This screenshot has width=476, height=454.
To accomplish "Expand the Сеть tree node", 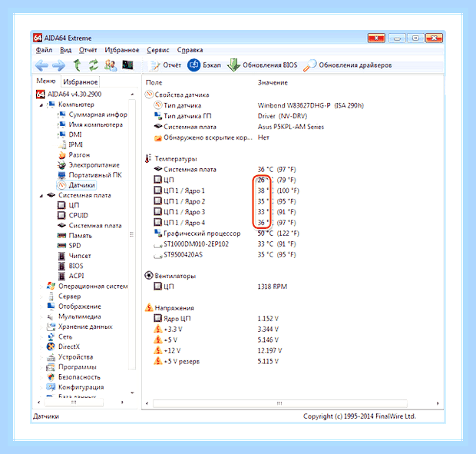I will point(41,336).
